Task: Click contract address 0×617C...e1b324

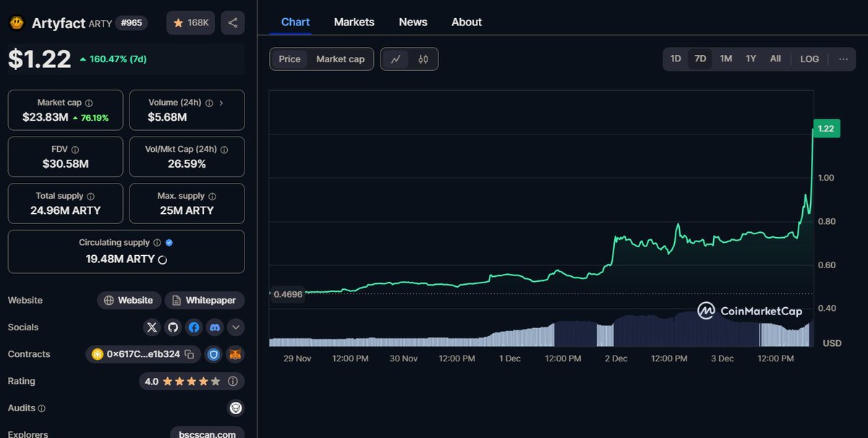Action: (x=144, y=354)
